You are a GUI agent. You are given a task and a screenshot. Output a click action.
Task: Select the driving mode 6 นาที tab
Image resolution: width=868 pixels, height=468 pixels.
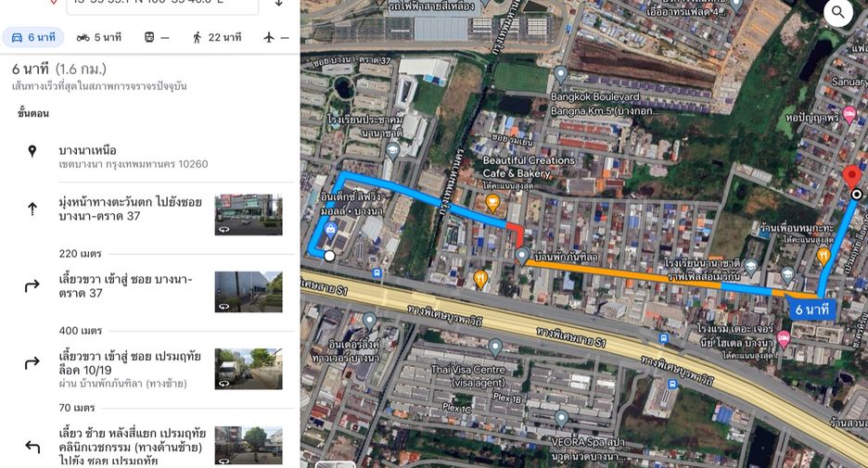[33, 38]
